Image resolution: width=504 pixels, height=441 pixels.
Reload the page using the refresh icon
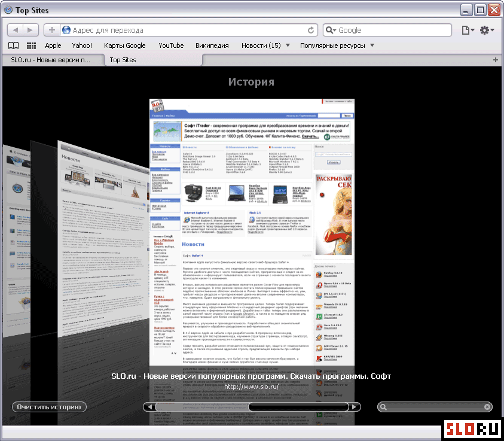pos(310,31)
